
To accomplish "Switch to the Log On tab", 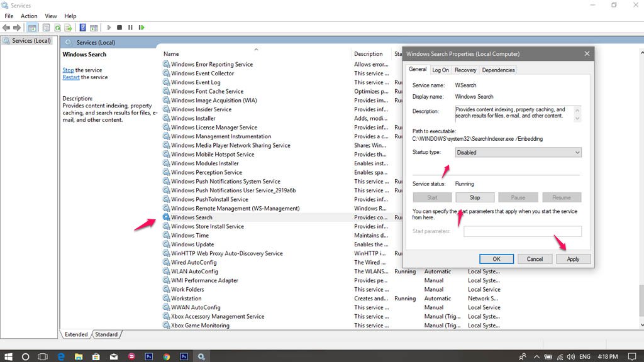I will [x=440, y=70].
